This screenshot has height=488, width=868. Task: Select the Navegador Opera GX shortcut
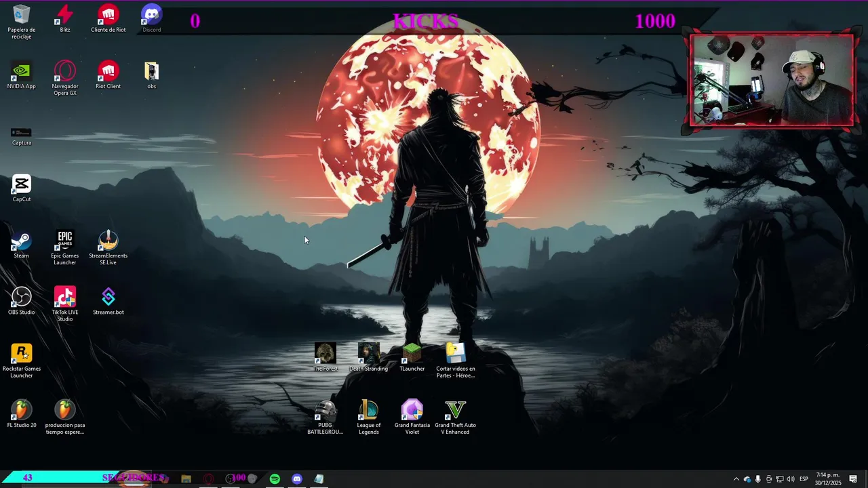pyautogui.click(x=65, y=79)
